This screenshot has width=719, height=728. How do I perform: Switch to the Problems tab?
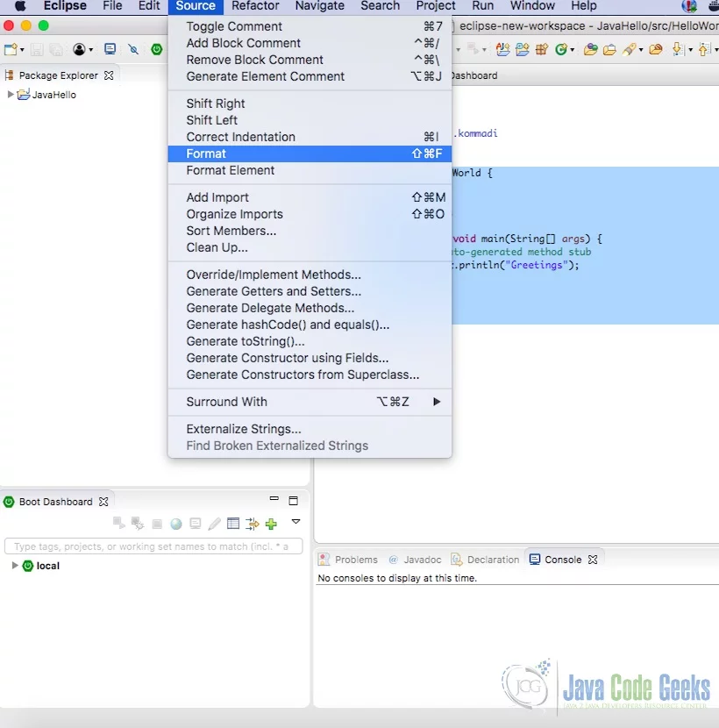point(356,560)
